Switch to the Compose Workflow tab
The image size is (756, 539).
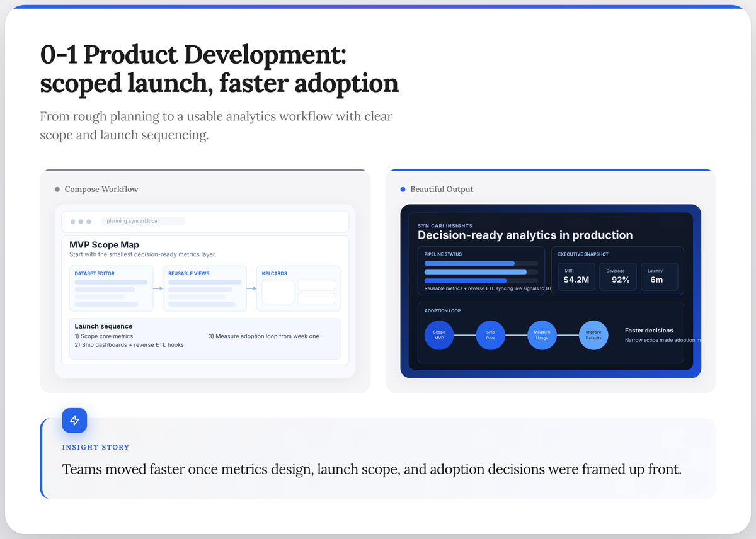101,189
